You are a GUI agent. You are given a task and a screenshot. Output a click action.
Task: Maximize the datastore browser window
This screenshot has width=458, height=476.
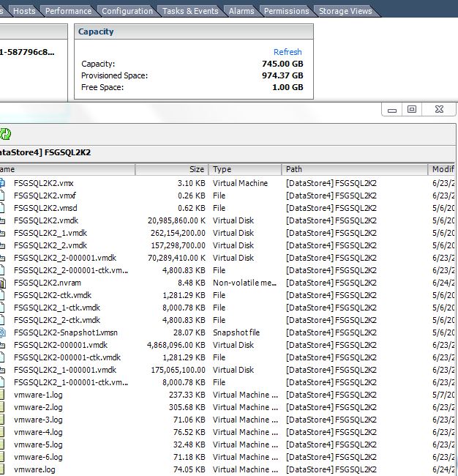[412, 109]
